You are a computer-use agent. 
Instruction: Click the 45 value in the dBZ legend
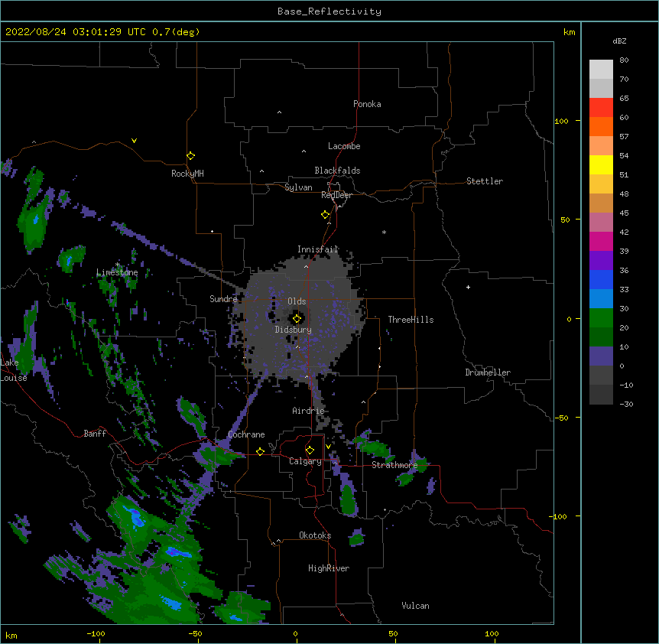click(x=624, y=213)
